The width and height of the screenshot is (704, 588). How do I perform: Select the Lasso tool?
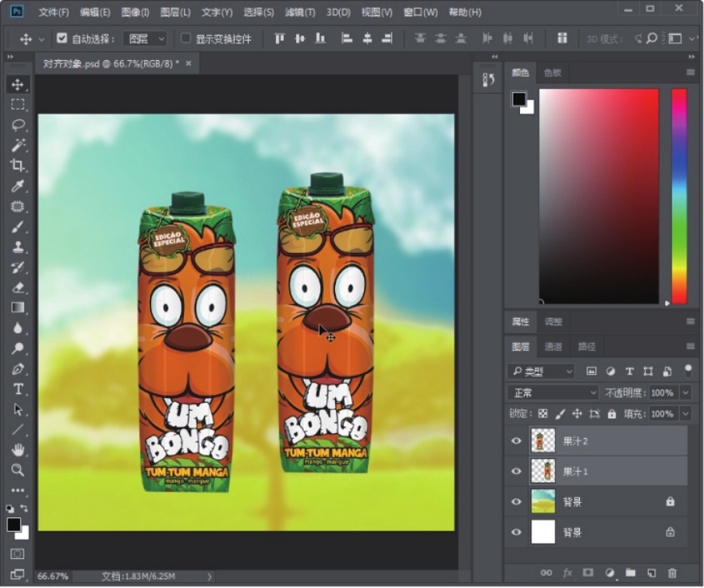[x=18, y=125]
